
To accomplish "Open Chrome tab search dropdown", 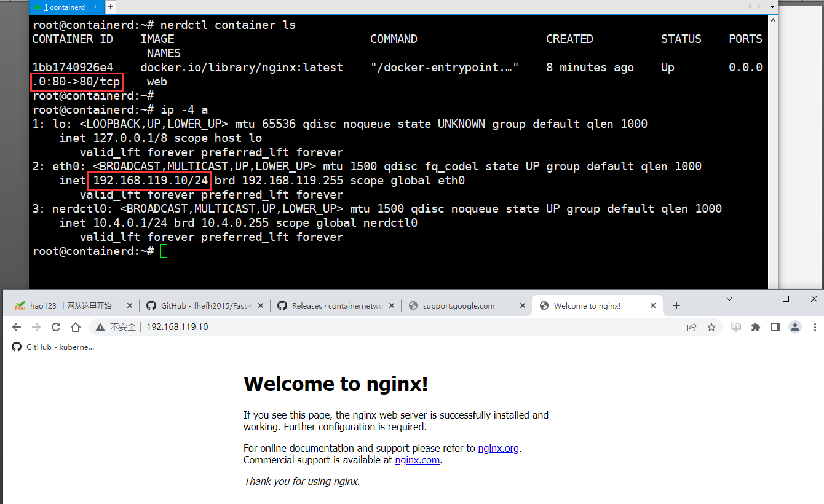I will coord(729,299).
